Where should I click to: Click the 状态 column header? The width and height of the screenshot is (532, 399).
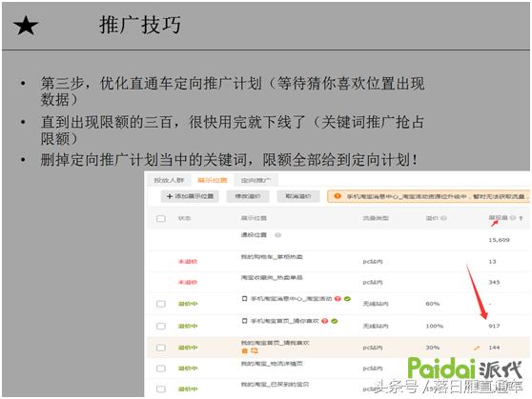pos(185,218)
